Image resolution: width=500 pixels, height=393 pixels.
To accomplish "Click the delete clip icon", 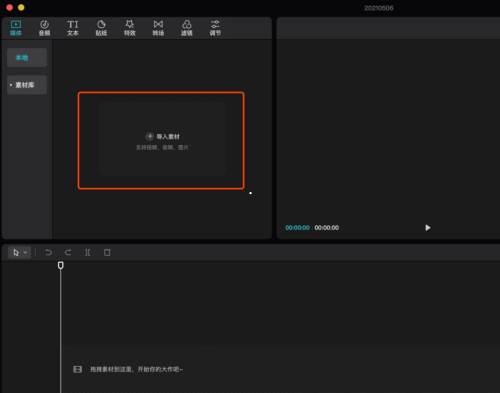I will (x=107, y=252).
